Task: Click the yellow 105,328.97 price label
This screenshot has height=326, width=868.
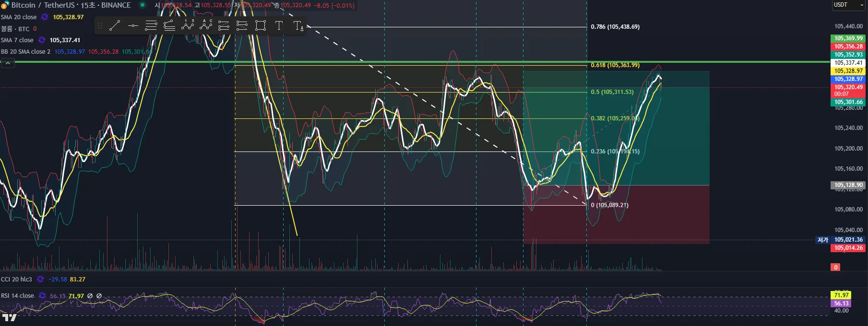Action: click(x=848, y=71)
